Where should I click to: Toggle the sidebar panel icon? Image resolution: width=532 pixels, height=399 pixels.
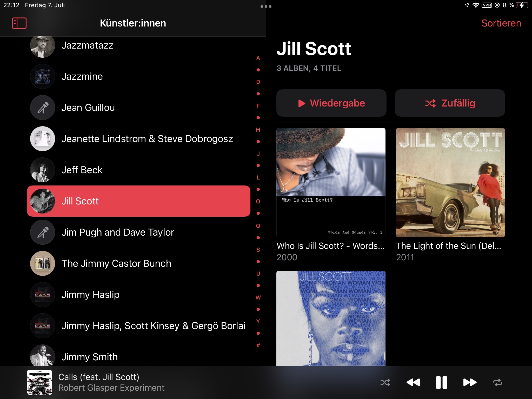[19, 23]
